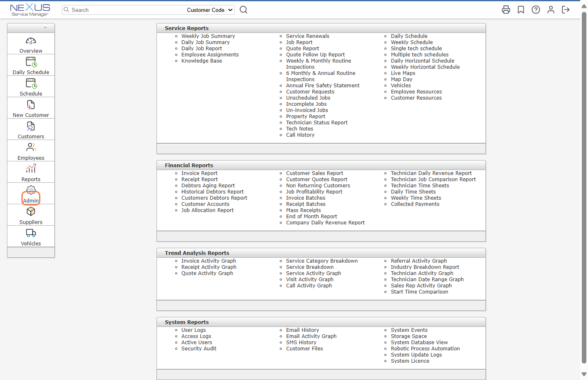
Task: Open Employee Assignments report
Action: (x=210, y=55)
